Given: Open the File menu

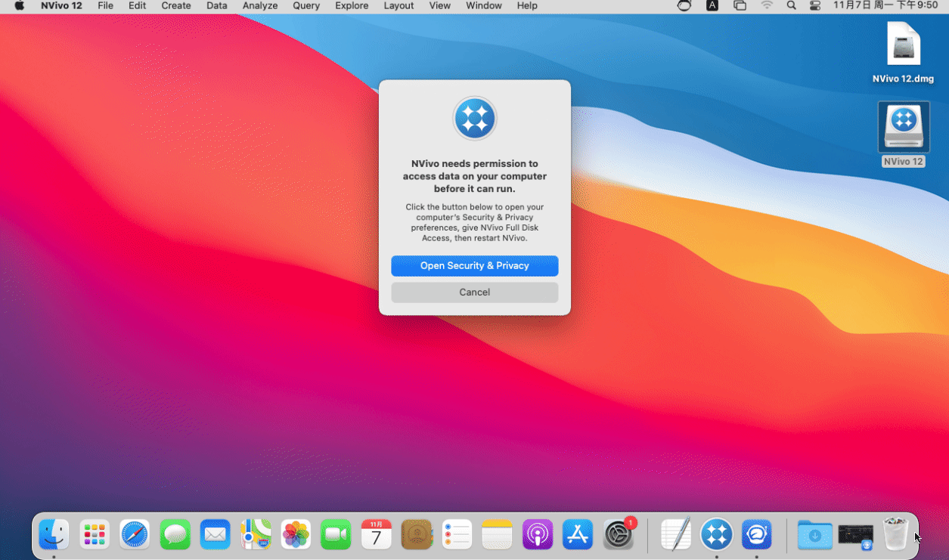Looking at the screenshot, I should (x=106, y=6).
